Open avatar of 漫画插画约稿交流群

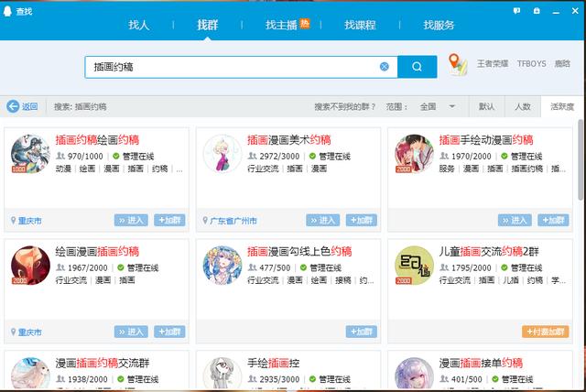pyautogui.click(x=30, y=374)
